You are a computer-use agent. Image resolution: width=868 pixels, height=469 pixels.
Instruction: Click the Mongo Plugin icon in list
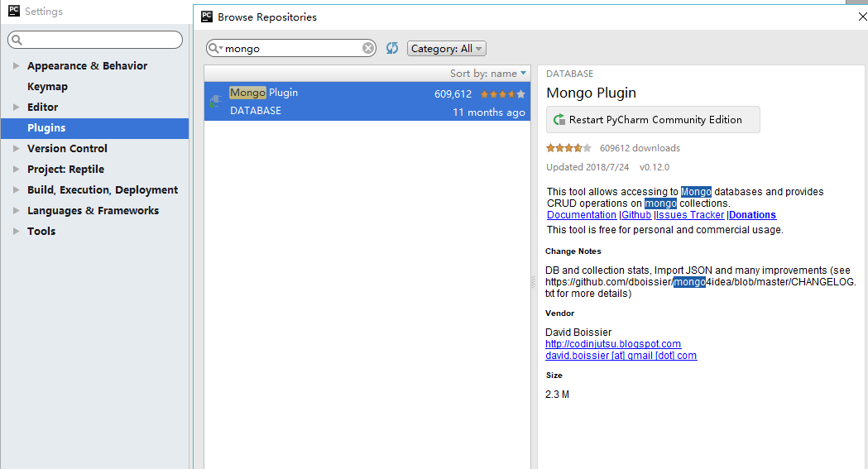click(215, 101)
